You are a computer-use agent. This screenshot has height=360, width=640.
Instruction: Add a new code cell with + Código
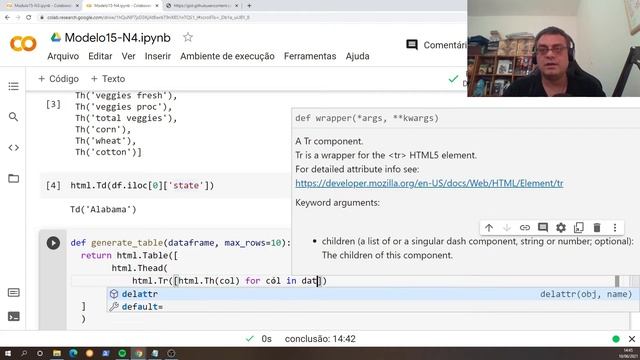58,79
